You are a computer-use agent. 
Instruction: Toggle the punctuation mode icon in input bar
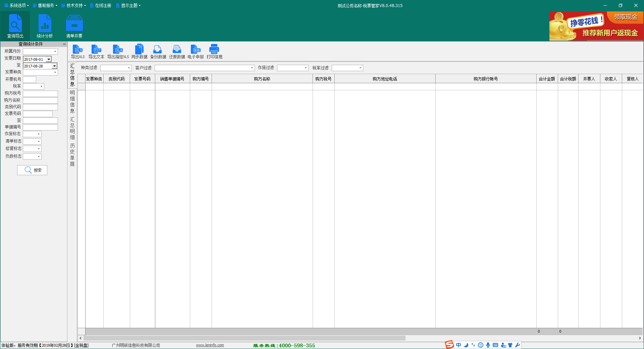473,345
